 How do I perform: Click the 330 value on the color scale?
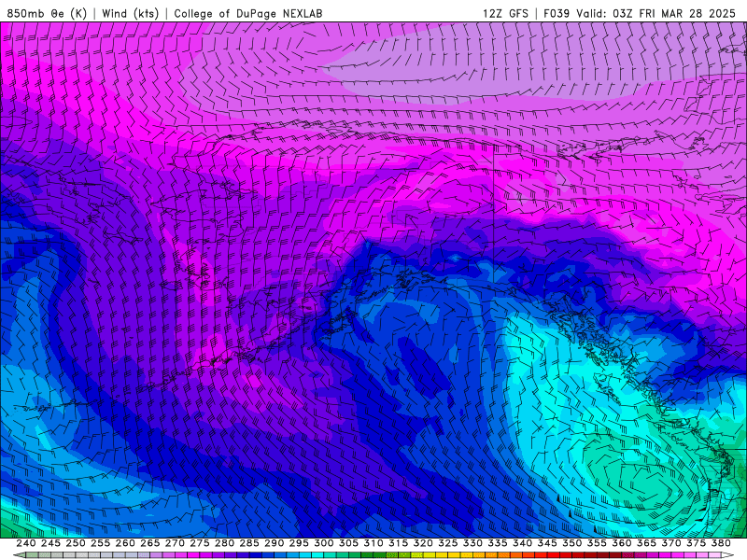point(472,543)
